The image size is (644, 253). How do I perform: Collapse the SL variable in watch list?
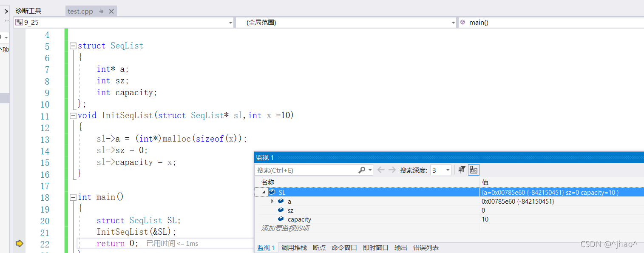coord(264,192)
